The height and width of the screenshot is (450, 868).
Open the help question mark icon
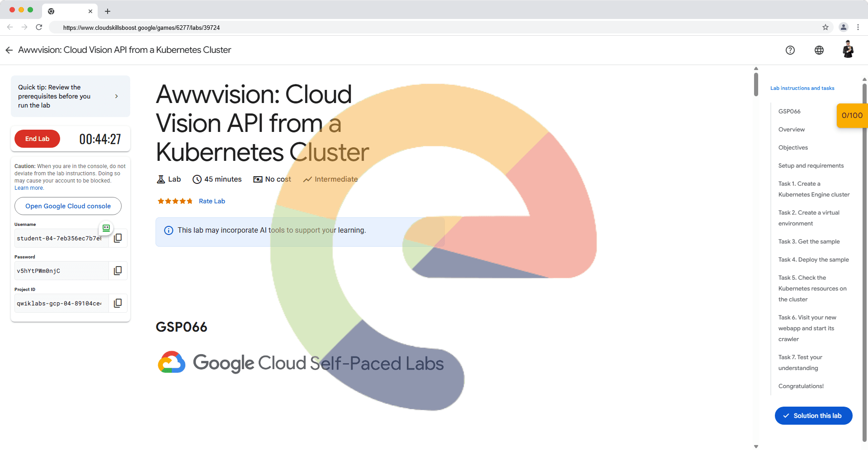(790, 50)
